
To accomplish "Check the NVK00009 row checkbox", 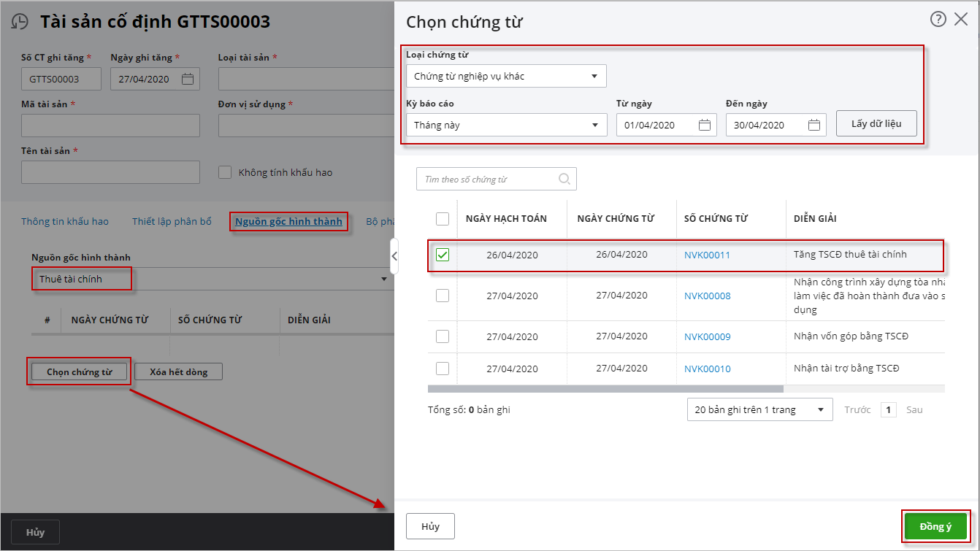I will pos(443,336).
